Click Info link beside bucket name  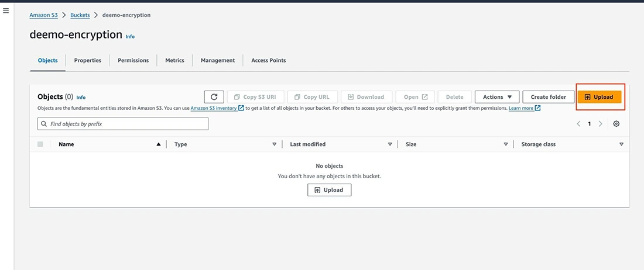coord(130,36)
